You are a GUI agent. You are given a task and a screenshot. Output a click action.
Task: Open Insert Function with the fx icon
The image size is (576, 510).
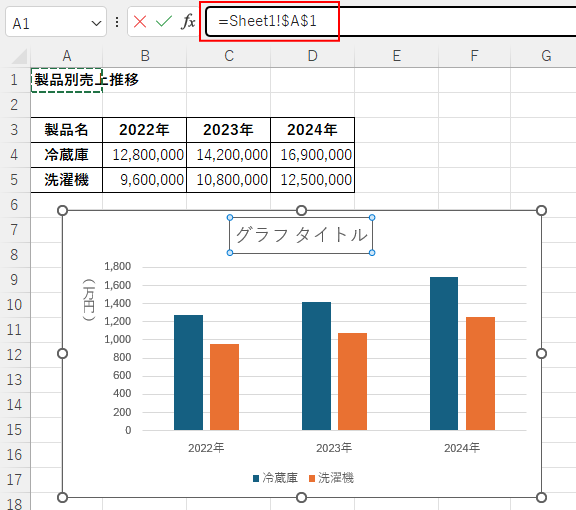point(188,21)
